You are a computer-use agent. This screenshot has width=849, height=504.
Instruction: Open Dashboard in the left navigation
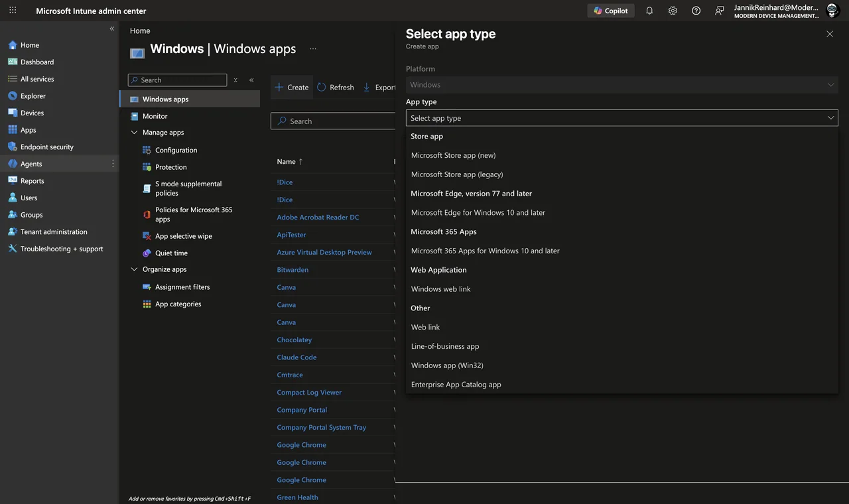point(37,62)
